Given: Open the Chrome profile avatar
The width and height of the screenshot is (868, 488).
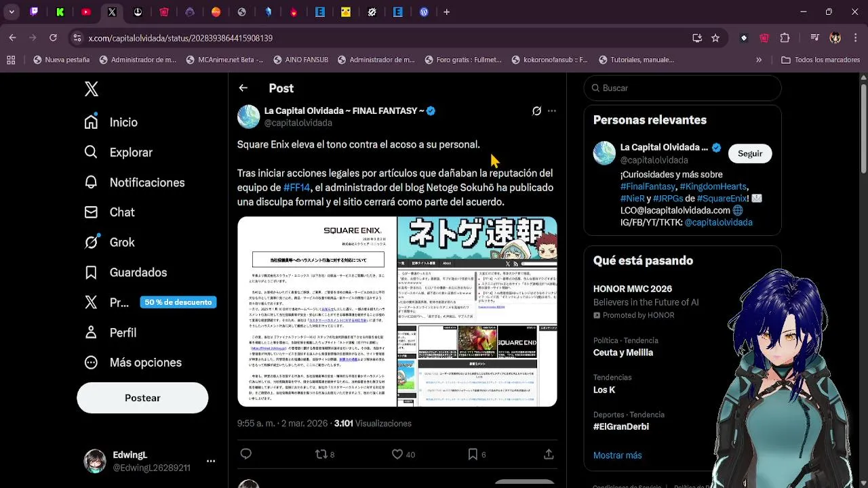Looking at the screenshot, I should [835, 38].
